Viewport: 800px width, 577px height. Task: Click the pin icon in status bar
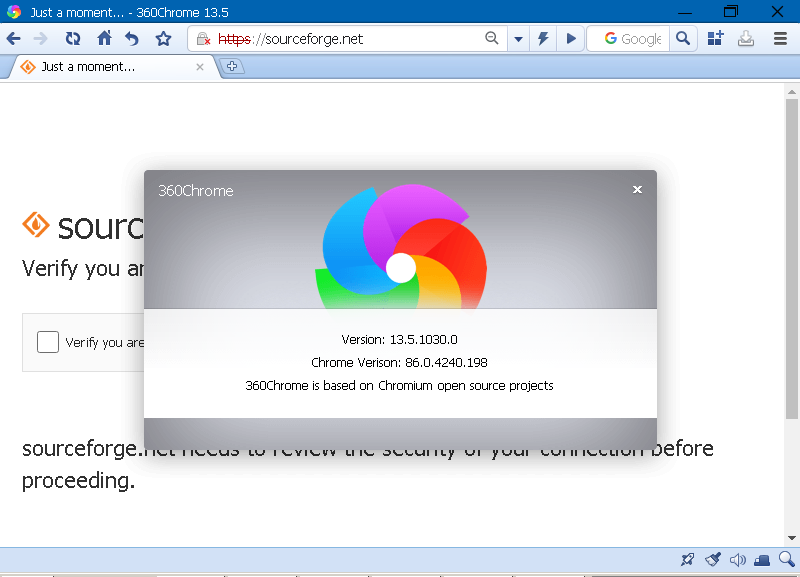click(x=687, y=560)
